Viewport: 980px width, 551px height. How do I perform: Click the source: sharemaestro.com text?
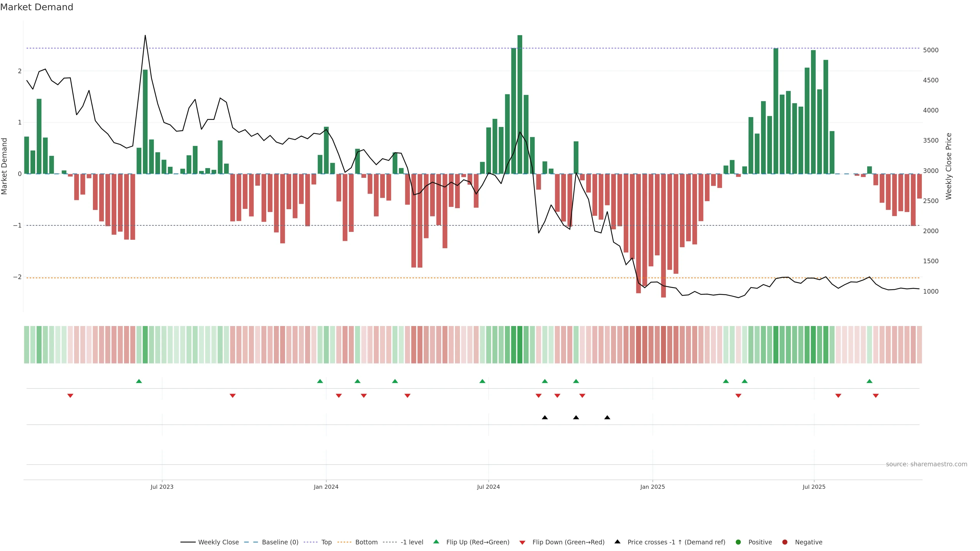[926, 464]
